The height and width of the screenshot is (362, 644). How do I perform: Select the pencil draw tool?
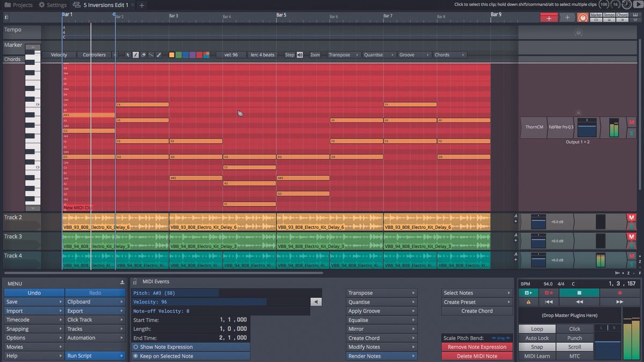pyautogui.click(x=135, y=54)
